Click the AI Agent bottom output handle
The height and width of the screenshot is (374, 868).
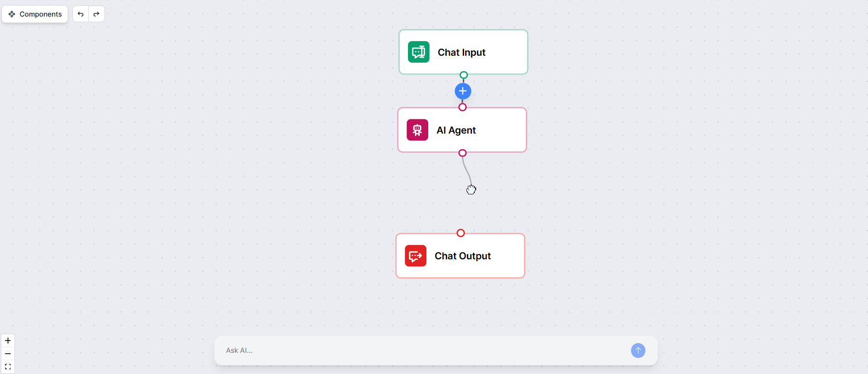[462, 152]
